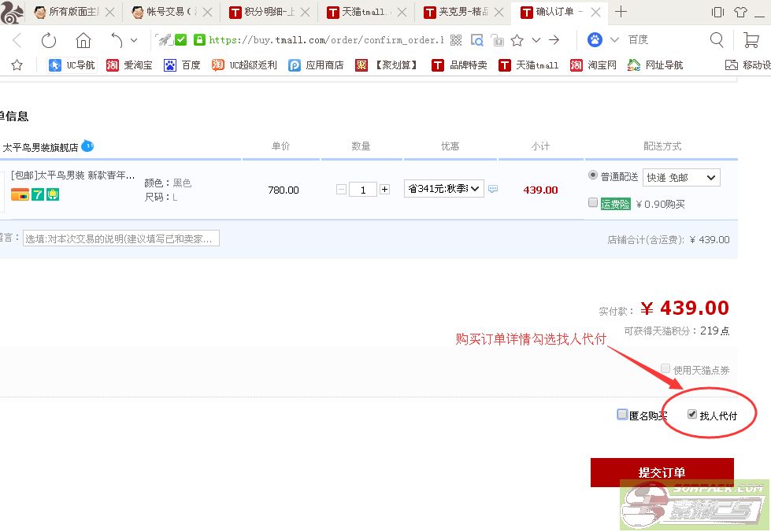Click the 提交订单 submit order button
Image resolution: width=771 pixels, height=532 pixels.
coord(662,472)
